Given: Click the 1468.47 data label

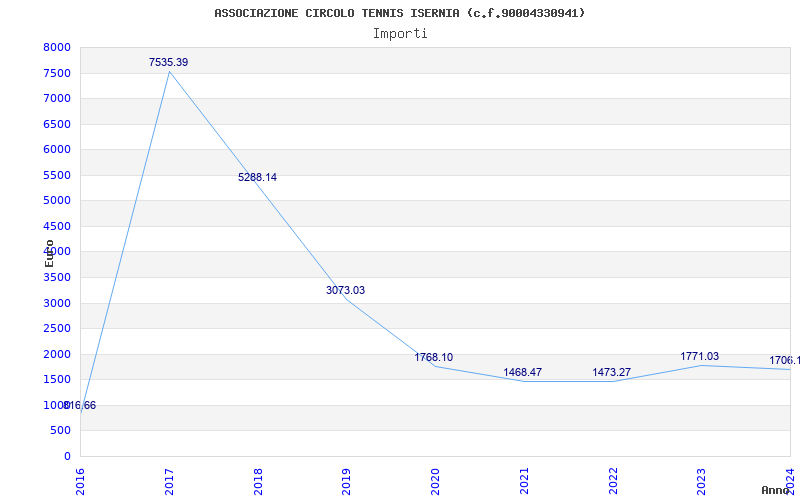Looking at the screenshot, I should coord(522,372).
